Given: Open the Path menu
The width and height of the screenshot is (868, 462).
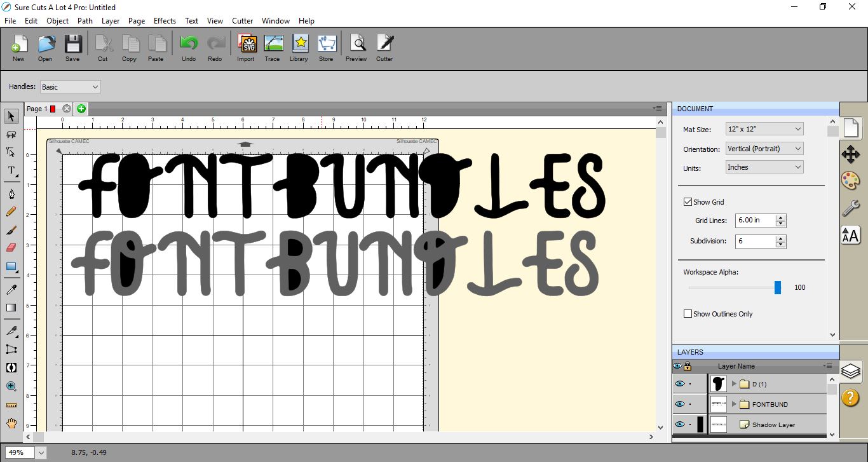Looking at the screenshot, I should [x=85, y=21].
